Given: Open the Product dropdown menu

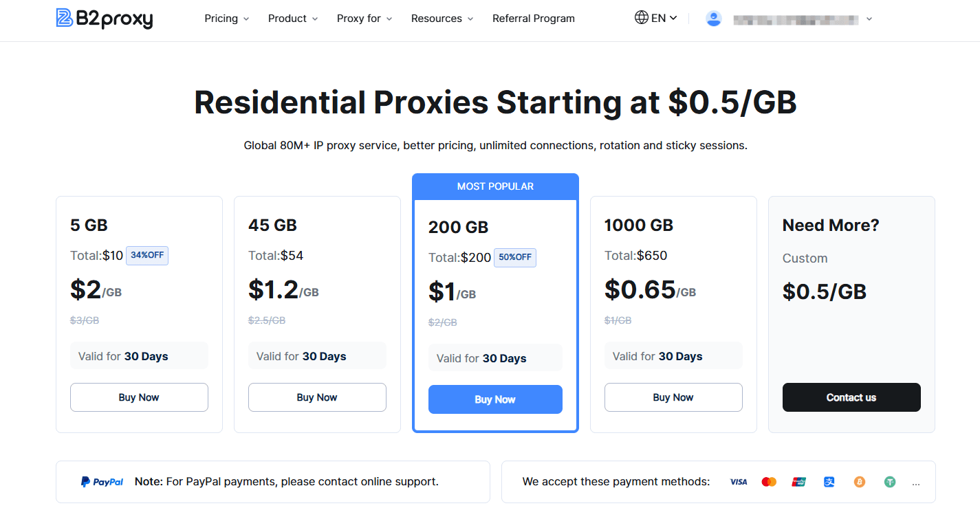Looking at the screenshot, I should [293, 19].
